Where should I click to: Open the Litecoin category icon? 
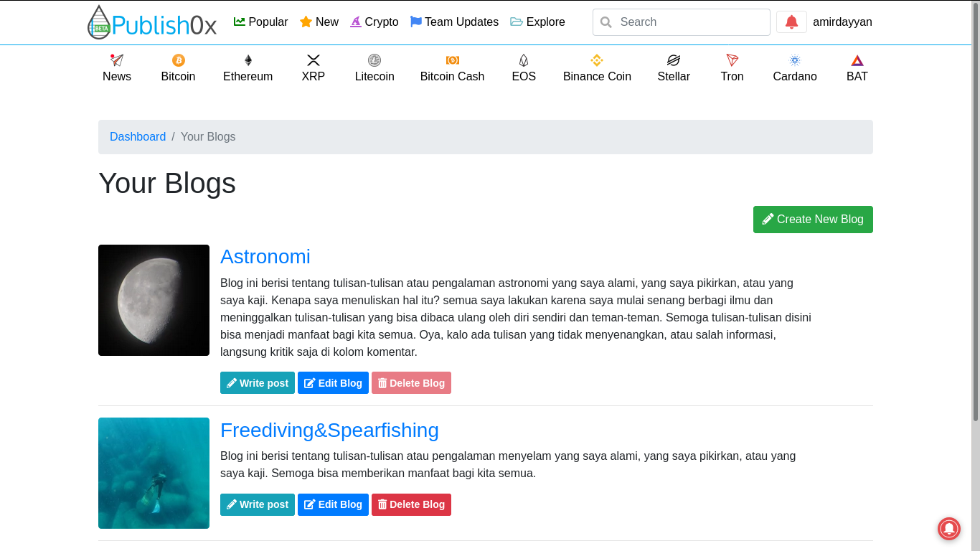[374, 60]
